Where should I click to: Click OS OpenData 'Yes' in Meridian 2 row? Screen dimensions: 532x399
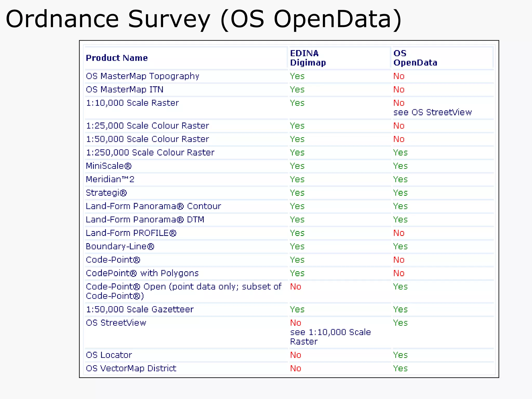coord(400,179)
